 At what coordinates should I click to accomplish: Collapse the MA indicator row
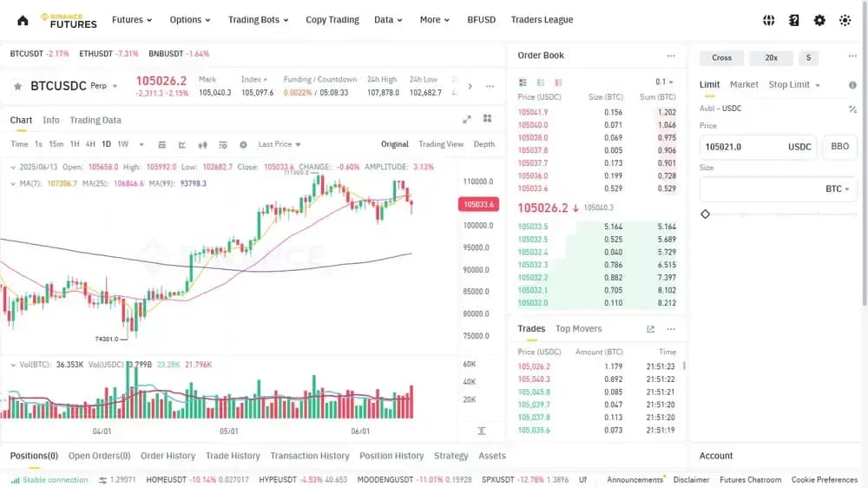tap(13, 184)
